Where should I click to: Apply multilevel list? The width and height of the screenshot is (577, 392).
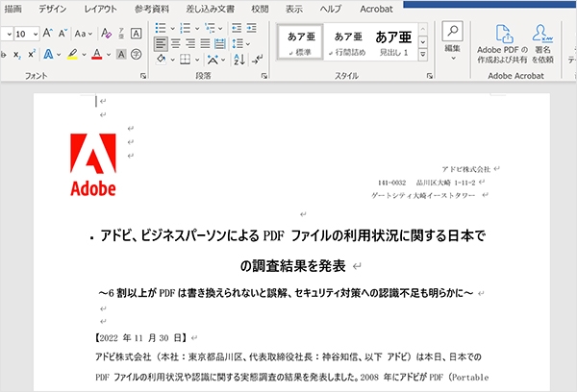tap(210, 28)
